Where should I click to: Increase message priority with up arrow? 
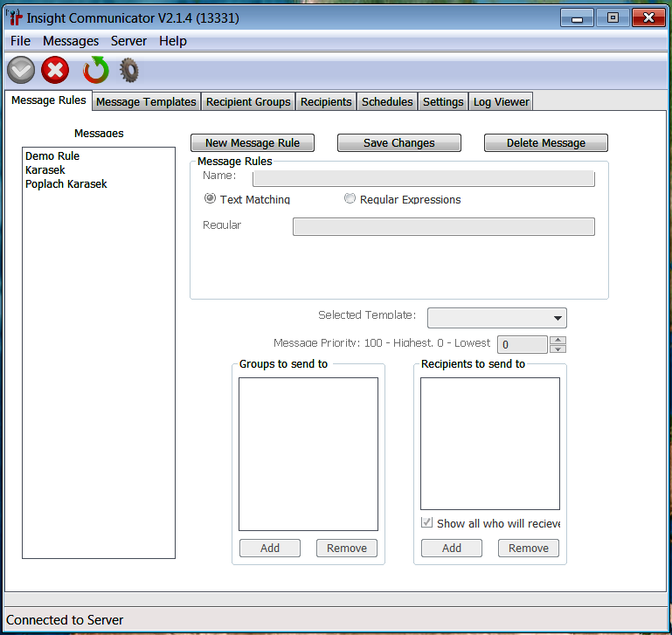558,340
